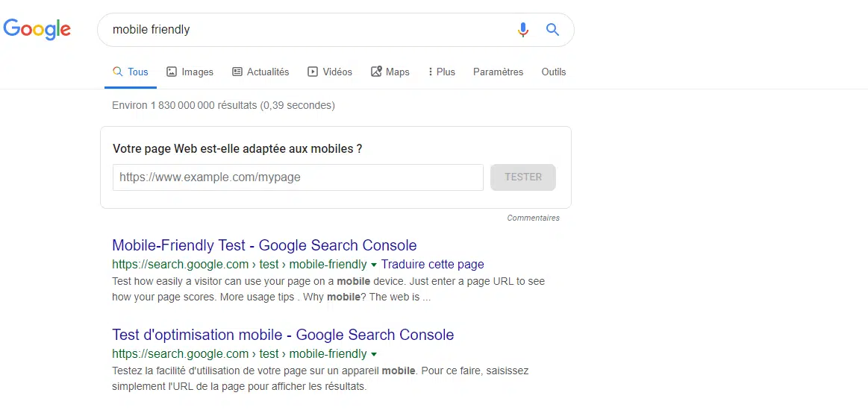Open Paramètres settings menu
Image resolution: width=868 pixels, height=416 pixels.
(x=498, y=72)
